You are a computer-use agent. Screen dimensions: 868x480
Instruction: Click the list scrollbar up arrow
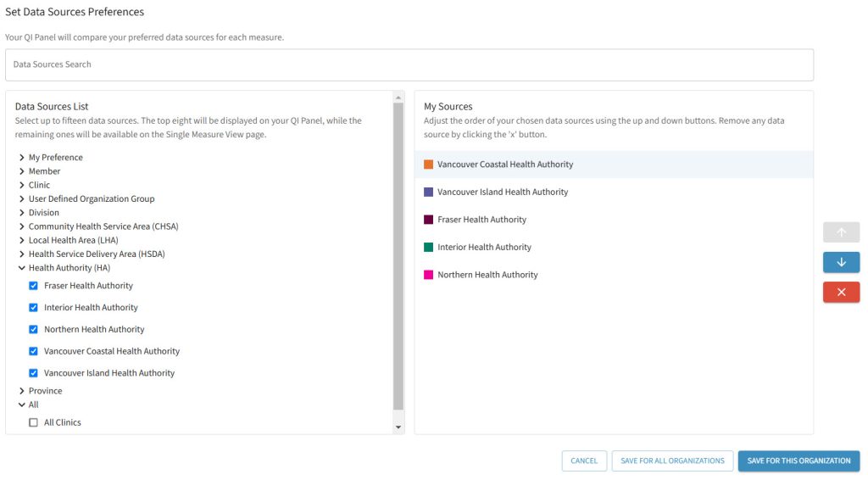pos(398,98)
